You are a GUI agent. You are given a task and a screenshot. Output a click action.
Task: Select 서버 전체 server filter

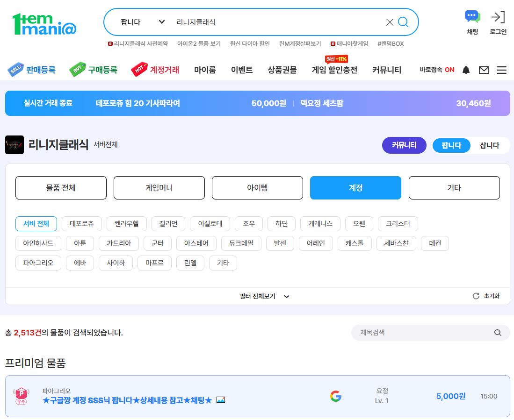coord(36,224)
